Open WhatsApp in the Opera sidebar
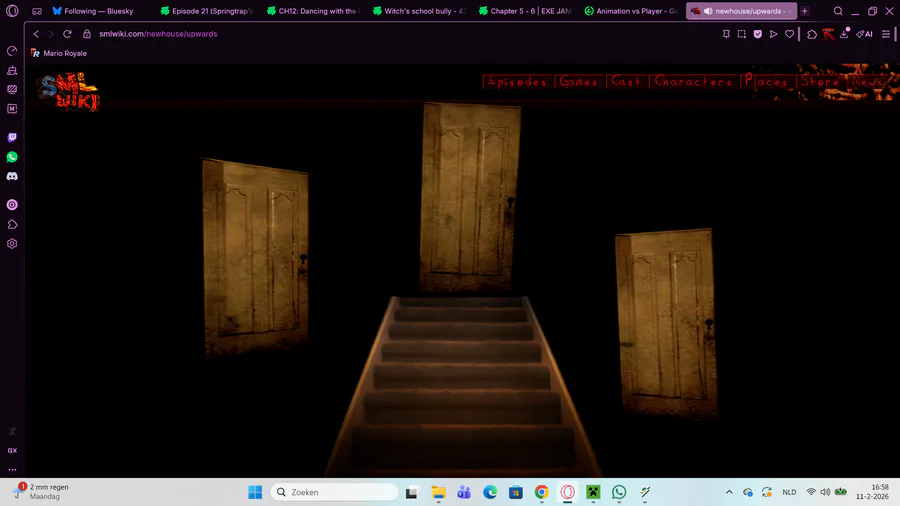This screenshot has height=506, width=900. pos(12,157)
